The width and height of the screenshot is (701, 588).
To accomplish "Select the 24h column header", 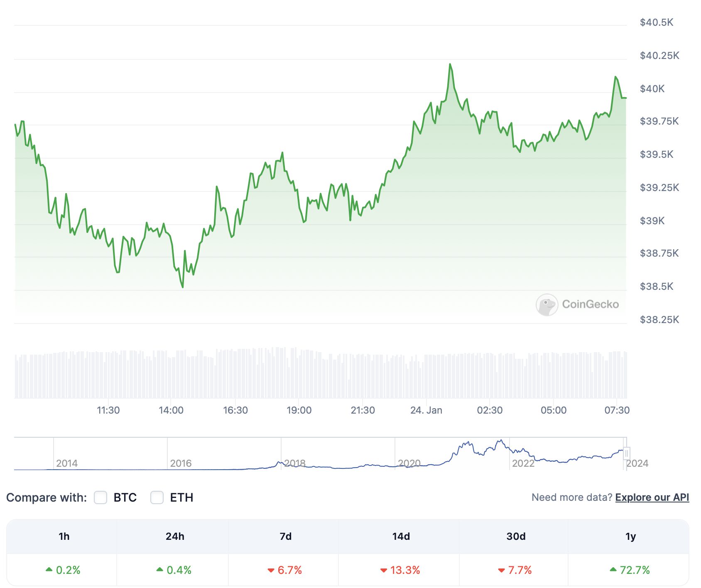I will point(175,537).
